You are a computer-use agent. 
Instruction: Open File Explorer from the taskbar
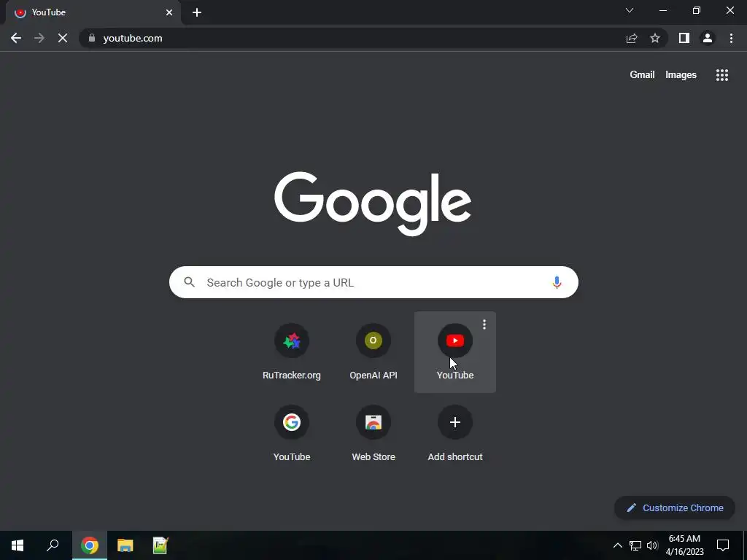pos(125,545)
